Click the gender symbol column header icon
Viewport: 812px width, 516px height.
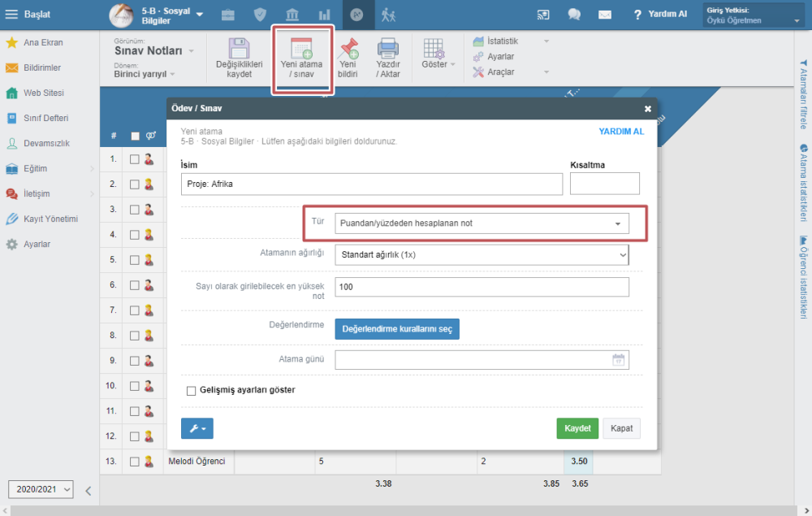tap(151, 136)
